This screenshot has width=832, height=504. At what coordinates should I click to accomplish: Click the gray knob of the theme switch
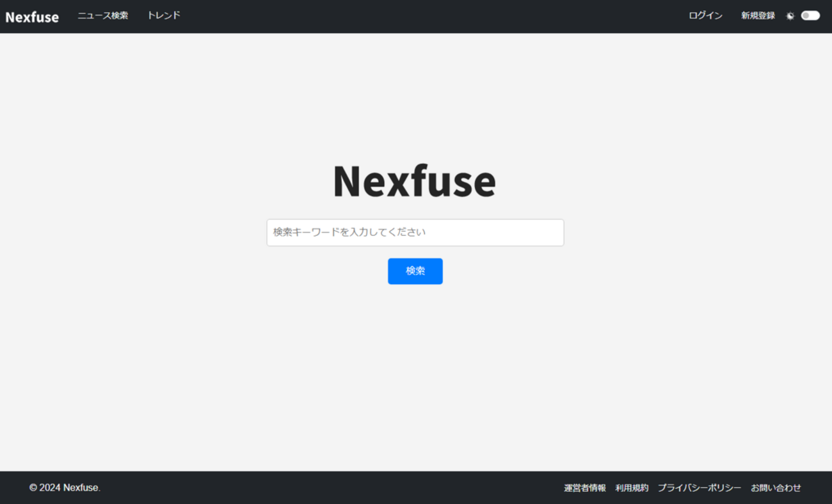(x=806, y=16)
